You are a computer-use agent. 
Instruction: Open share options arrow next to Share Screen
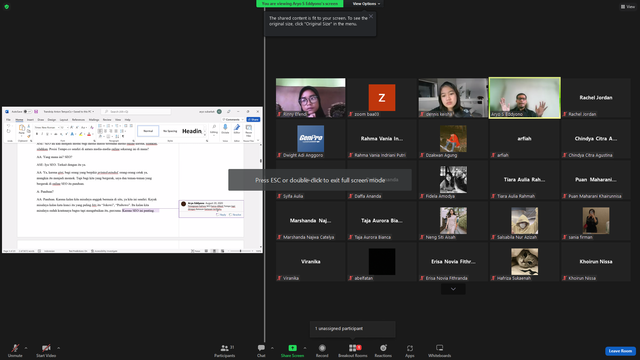point(304,348)
